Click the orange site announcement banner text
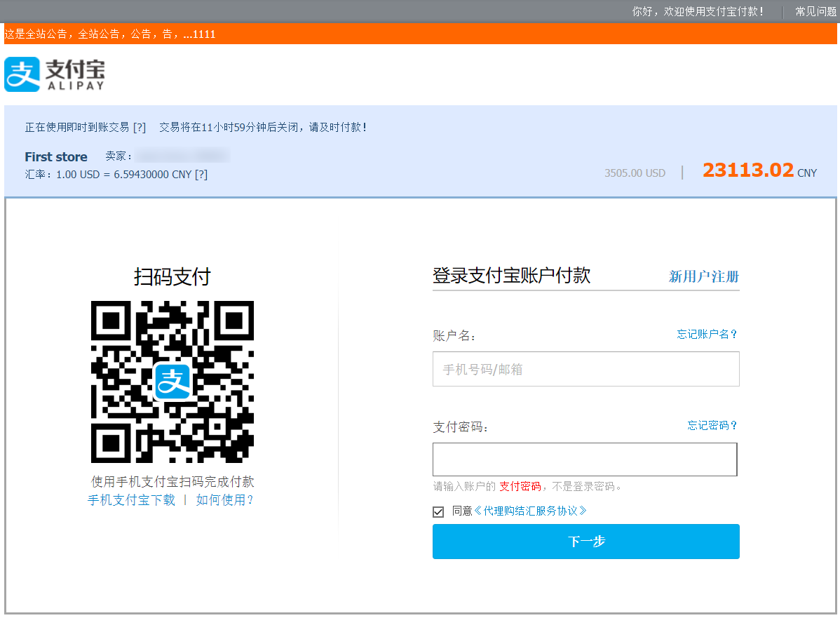 click(x=110, y=34)
